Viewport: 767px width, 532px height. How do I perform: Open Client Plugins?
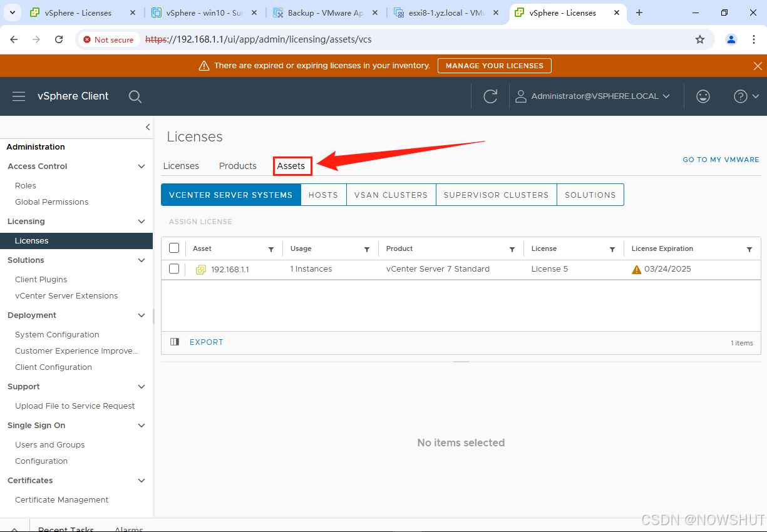coord(41,280)
